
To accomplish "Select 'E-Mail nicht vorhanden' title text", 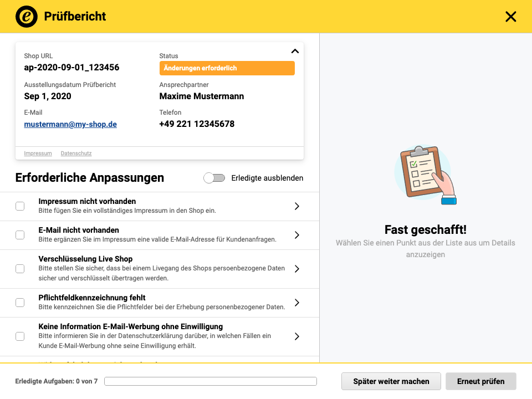I will (x=79, y=230).
